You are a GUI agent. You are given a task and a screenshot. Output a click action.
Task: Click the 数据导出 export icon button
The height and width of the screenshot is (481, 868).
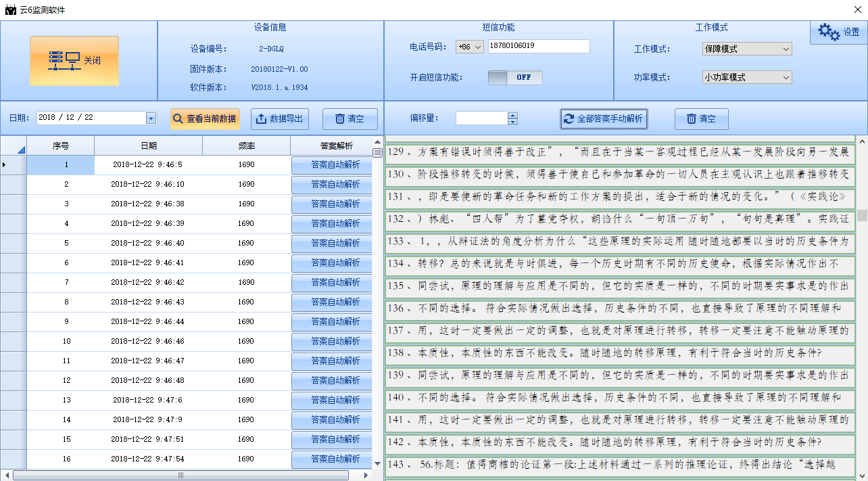pos(280,118)
